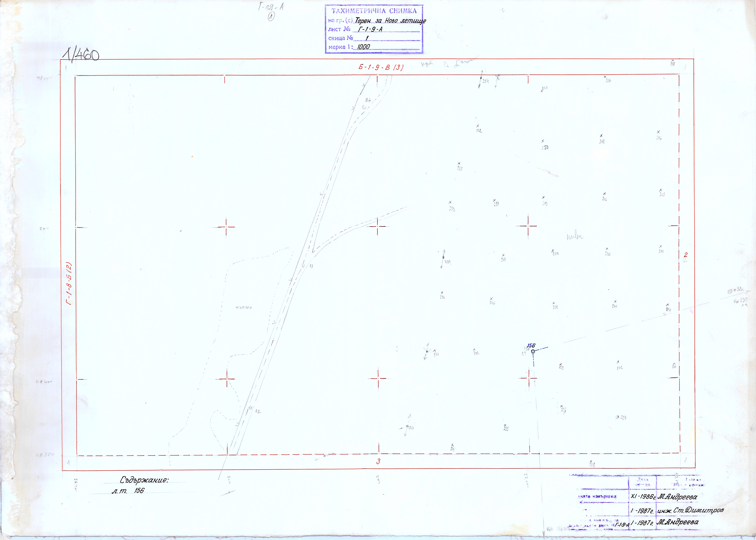756x540 pixels.
Task: Click the date 'XI-1986г.' in the signature table
Action: coord(643,497)
